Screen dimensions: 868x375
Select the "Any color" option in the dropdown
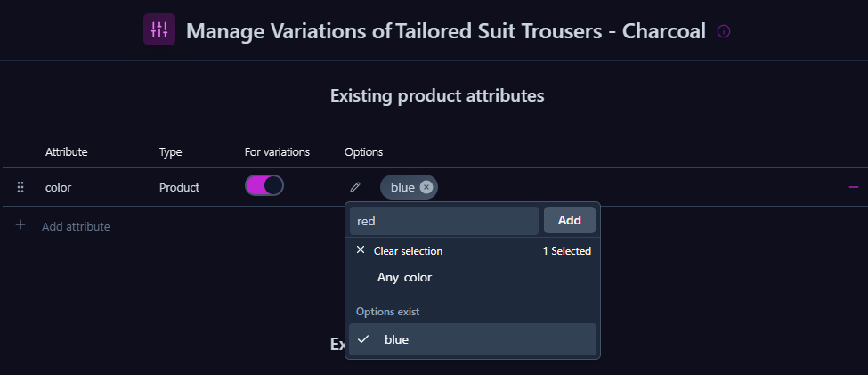coord(404,277)
